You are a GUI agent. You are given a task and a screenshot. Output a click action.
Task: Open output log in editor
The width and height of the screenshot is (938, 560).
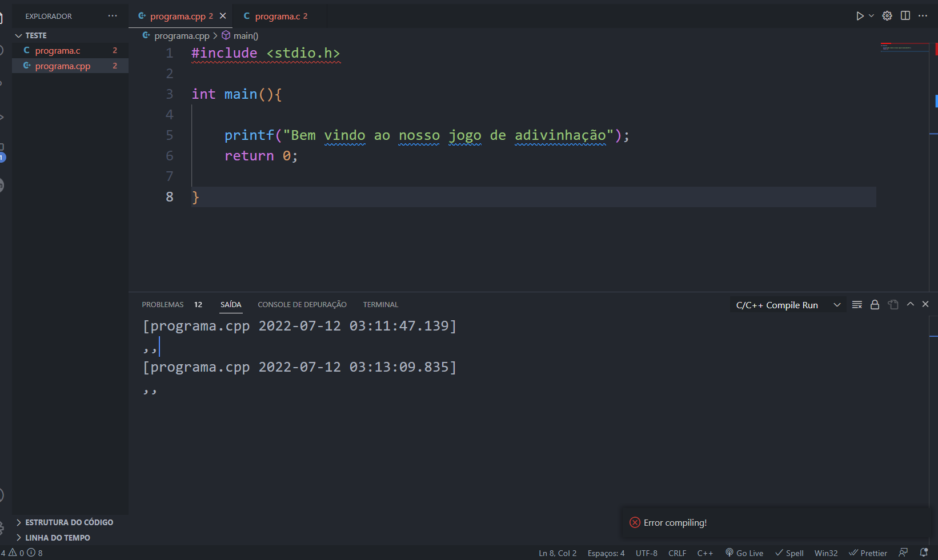893,305
